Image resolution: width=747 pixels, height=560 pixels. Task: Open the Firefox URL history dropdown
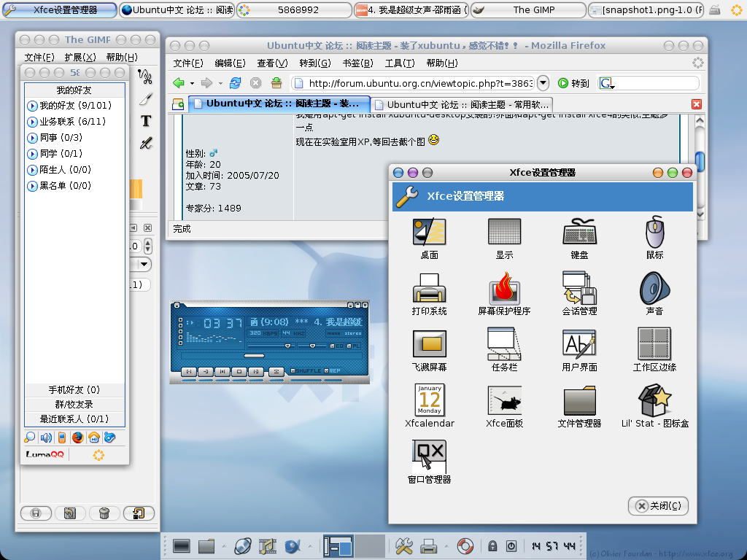coord(543,83)
